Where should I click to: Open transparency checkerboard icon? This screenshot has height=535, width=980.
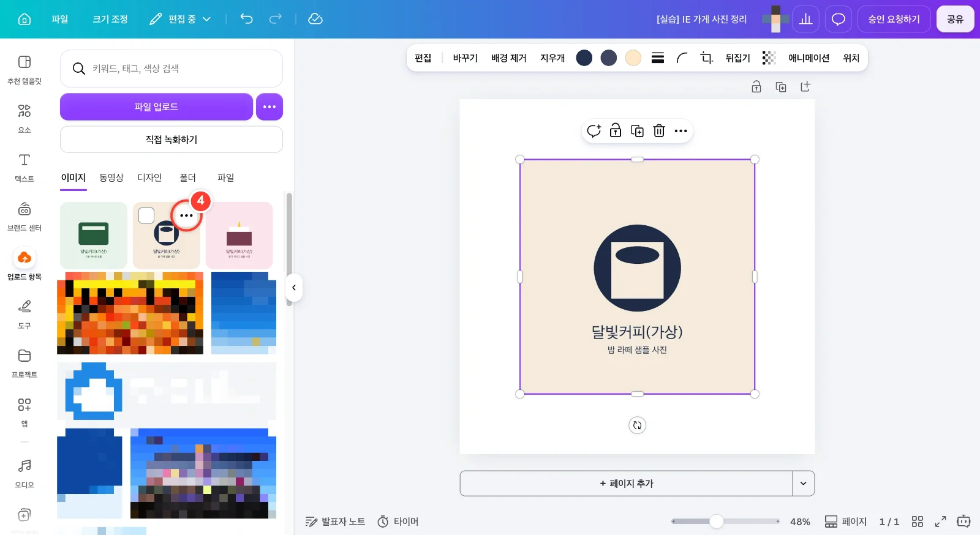pos(769,58)
